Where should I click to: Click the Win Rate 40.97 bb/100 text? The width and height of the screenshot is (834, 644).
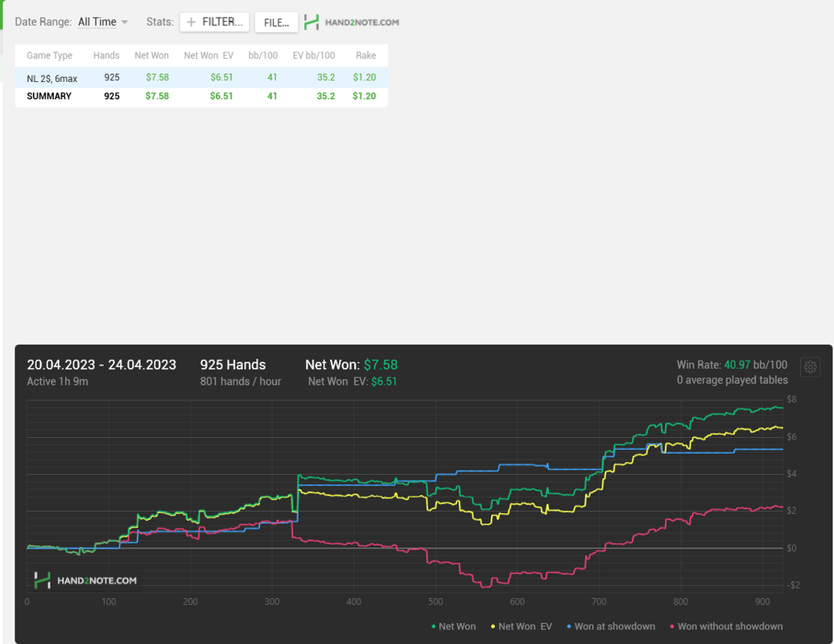point(732,365)
